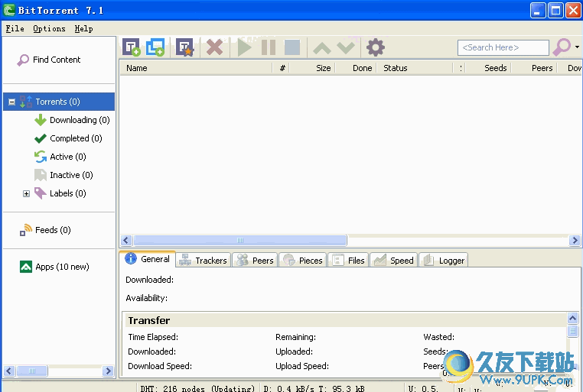Open Feeds (0) in the sidebar
This screenshot has width=583, height=392.
pyautogui.click(x=45, y=230)
